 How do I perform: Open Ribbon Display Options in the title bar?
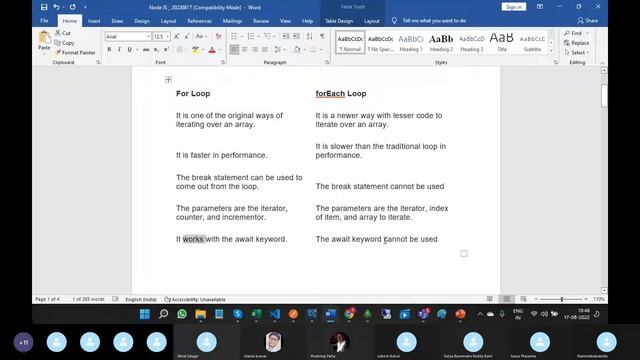tap(540, 7)
